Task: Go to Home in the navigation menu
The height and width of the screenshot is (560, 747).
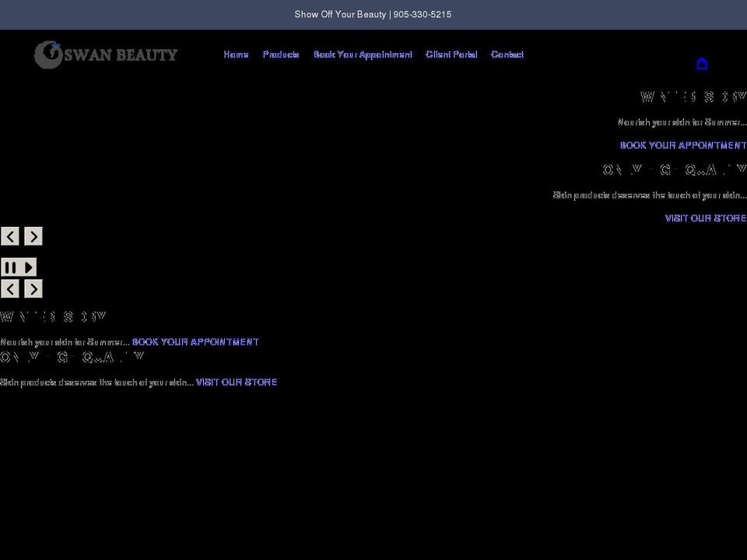Action: [236, 54]
